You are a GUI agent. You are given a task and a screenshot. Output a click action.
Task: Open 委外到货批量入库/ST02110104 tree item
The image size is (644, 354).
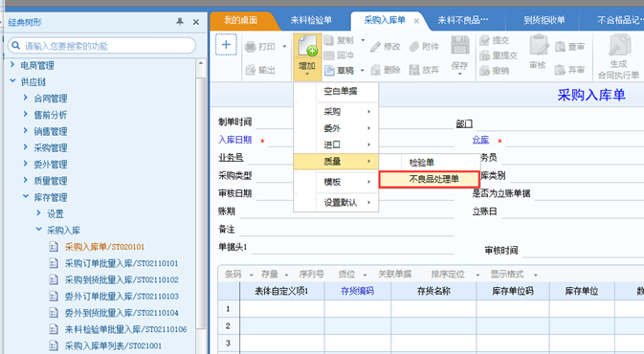pos(122,313)
